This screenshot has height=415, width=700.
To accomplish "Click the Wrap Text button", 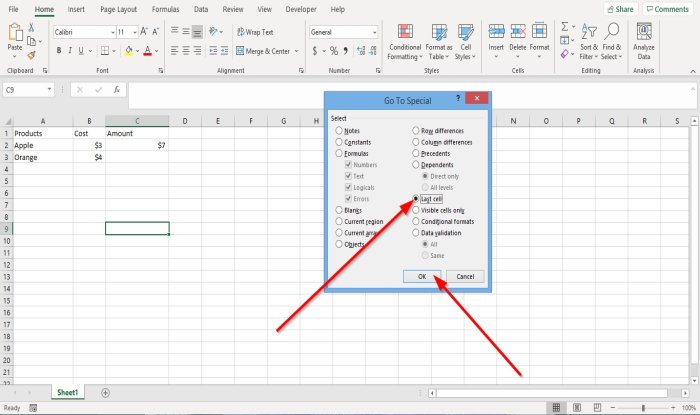I will [255, 32].
